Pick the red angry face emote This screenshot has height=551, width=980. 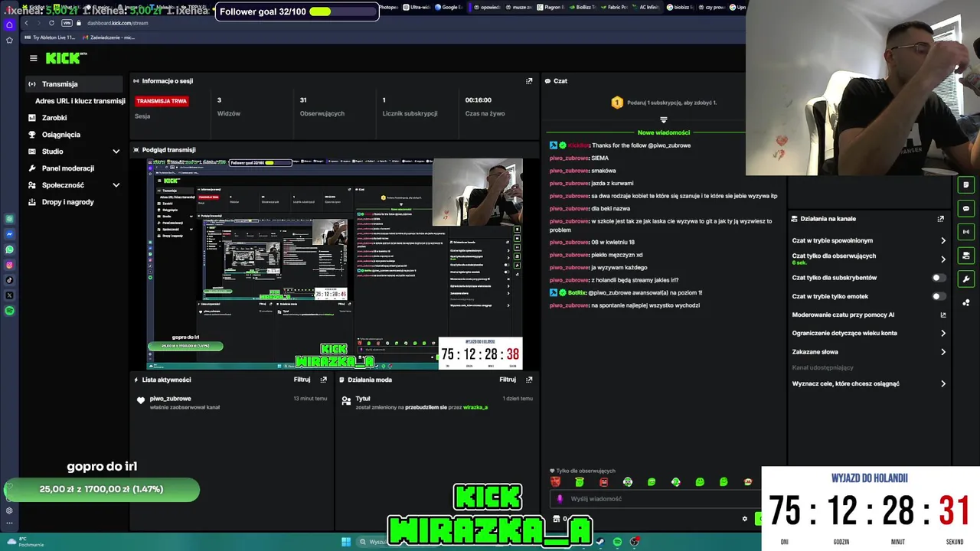[x=555, y=482]
